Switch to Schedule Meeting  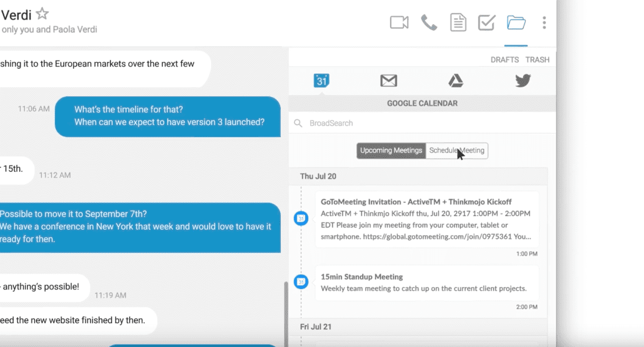457,151
